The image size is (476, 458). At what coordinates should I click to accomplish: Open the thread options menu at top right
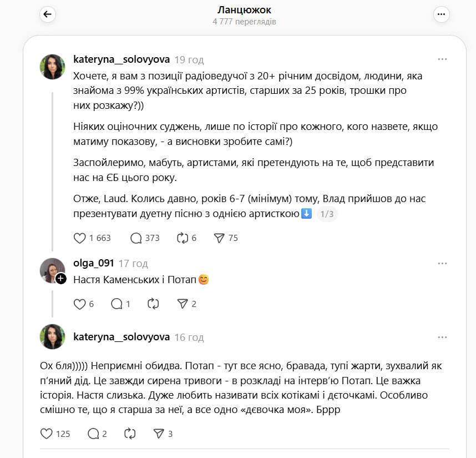[x=441, y=15]
